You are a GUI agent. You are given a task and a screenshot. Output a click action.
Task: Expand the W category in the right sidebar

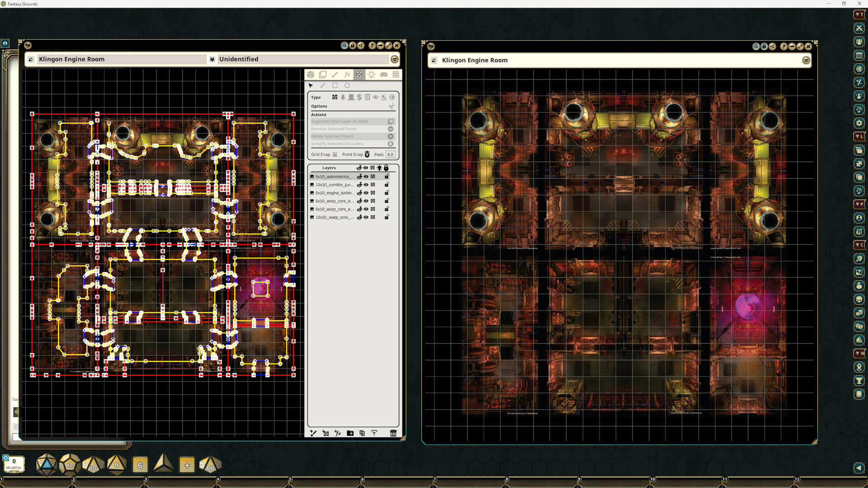[x=859, y=354]
